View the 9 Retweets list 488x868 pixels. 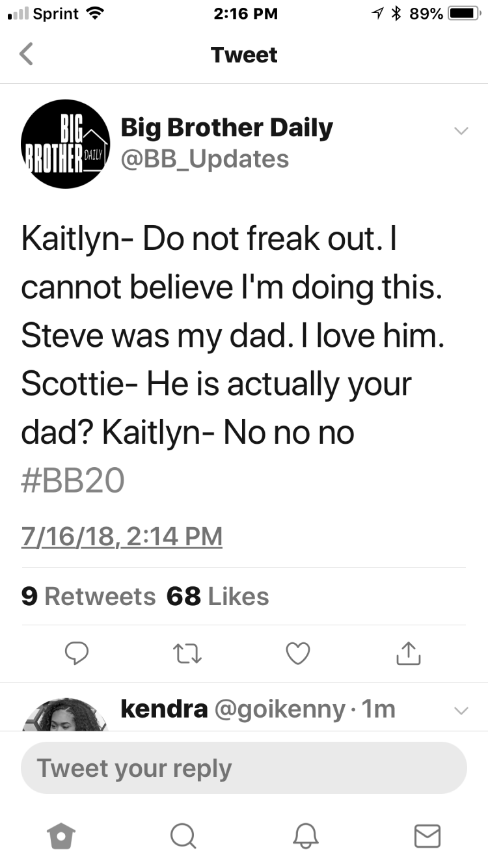click(x=88, y=596)
